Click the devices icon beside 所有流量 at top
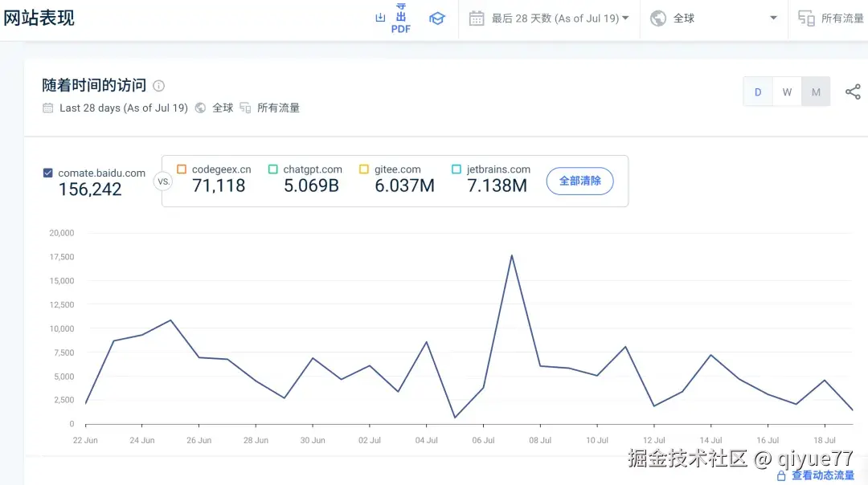868x485 pixels. (x=806, y=18)
